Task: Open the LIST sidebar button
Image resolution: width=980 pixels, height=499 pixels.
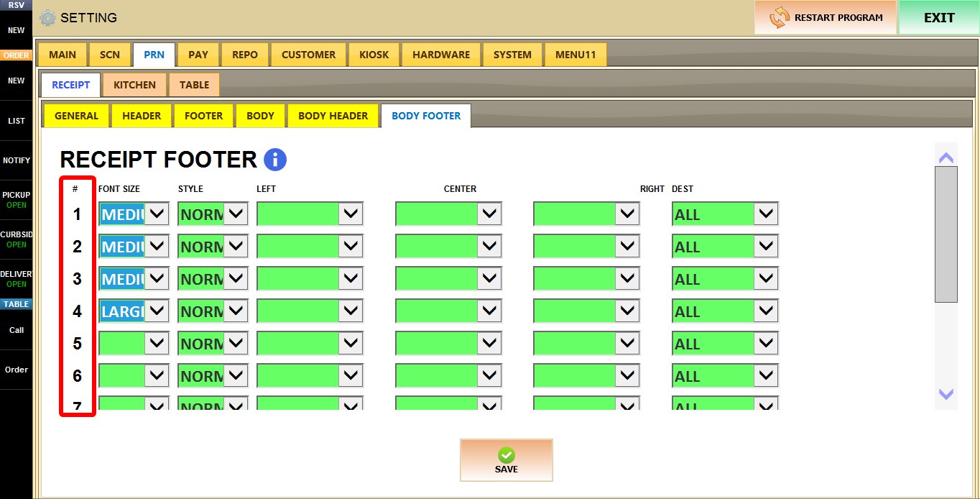Action: (x=16, y=121)
